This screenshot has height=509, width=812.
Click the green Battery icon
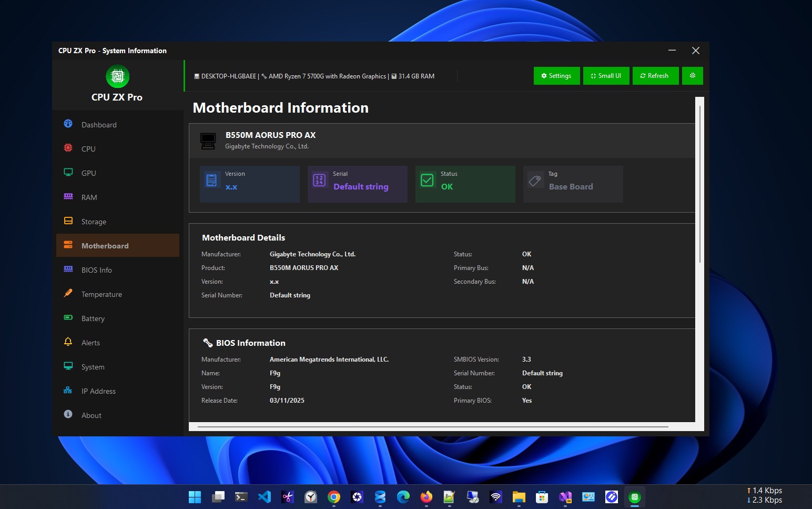(x=68, y=317)
